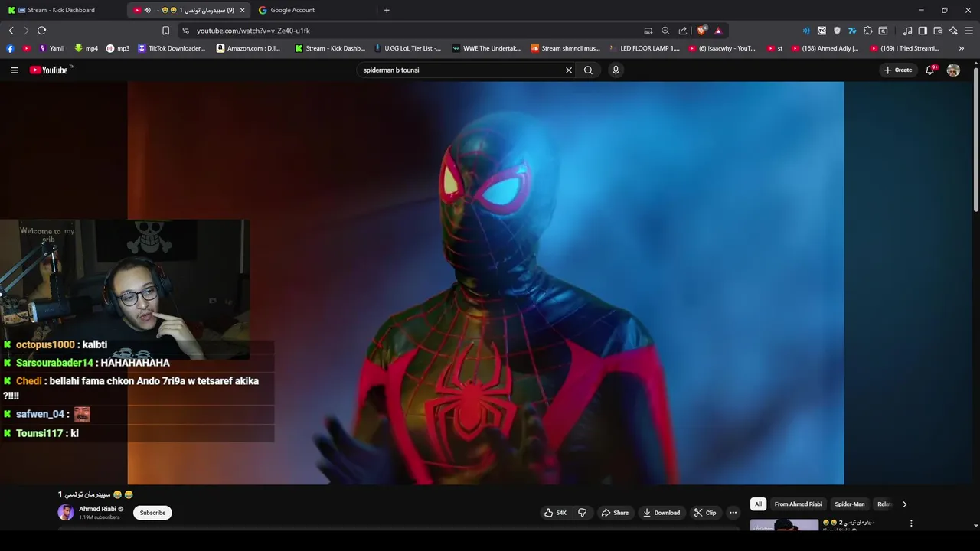Viewport: 980px width, 551px height.
Task: Select the All filter chip
Action: point(758,504)
